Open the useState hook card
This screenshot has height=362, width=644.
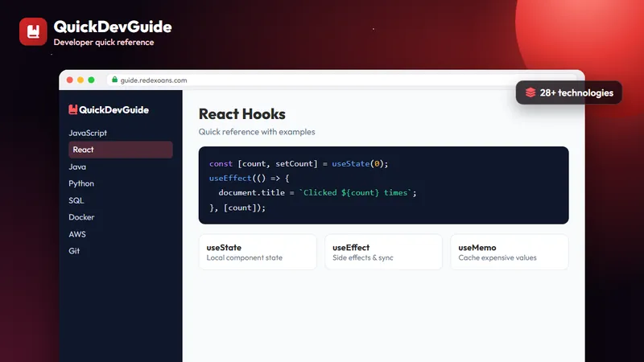click(x=258, y=252)
